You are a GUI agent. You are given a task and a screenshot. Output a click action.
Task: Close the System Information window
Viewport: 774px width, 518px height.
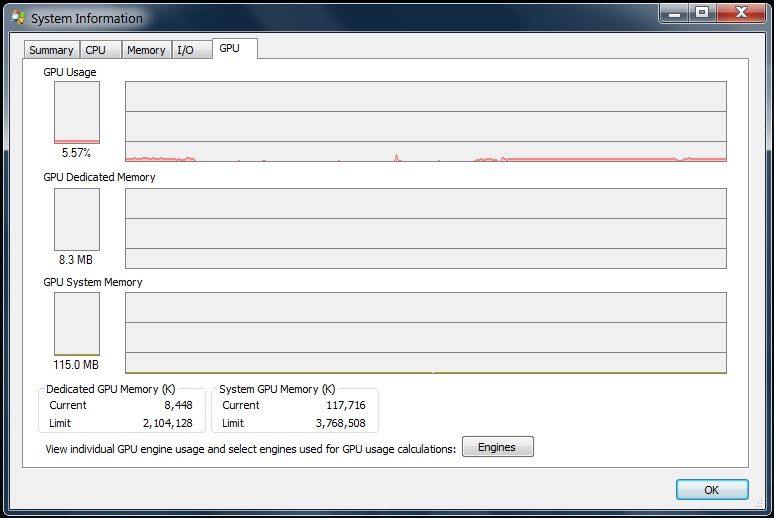(741, 13)
